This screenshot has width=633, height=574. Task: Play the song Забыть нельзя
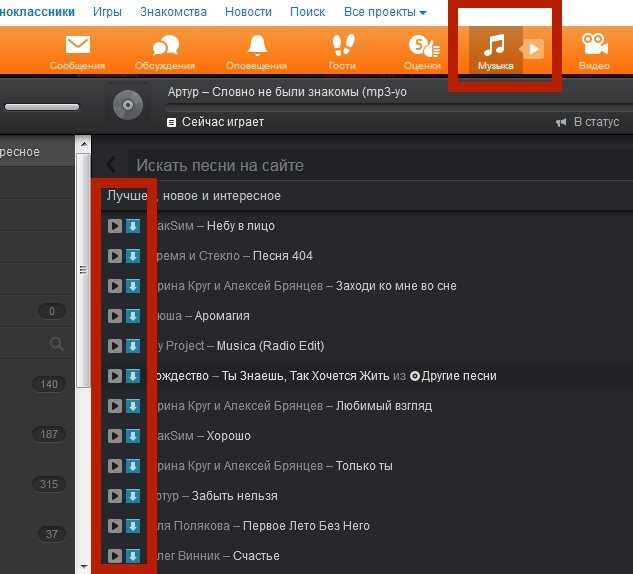[x=115, y=496]
